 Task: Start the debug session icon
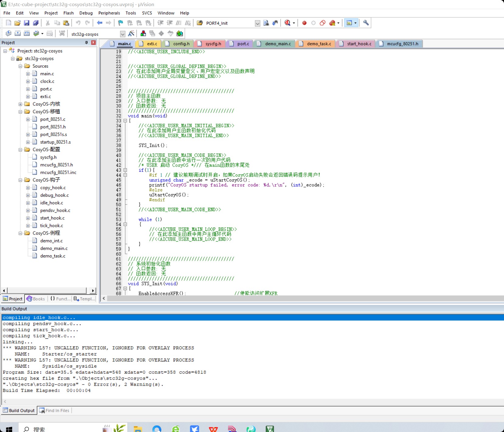pos(288,23)
